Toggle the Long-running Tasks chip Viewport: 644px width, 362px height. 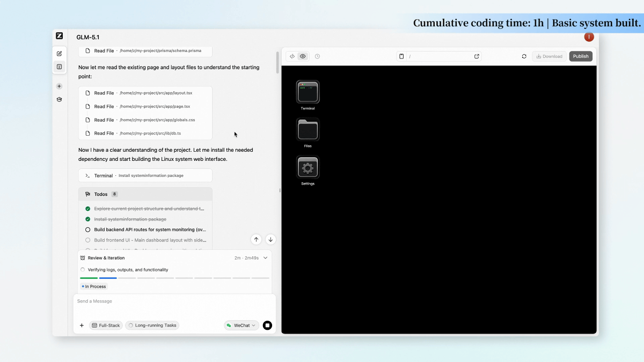pos(152,326)
